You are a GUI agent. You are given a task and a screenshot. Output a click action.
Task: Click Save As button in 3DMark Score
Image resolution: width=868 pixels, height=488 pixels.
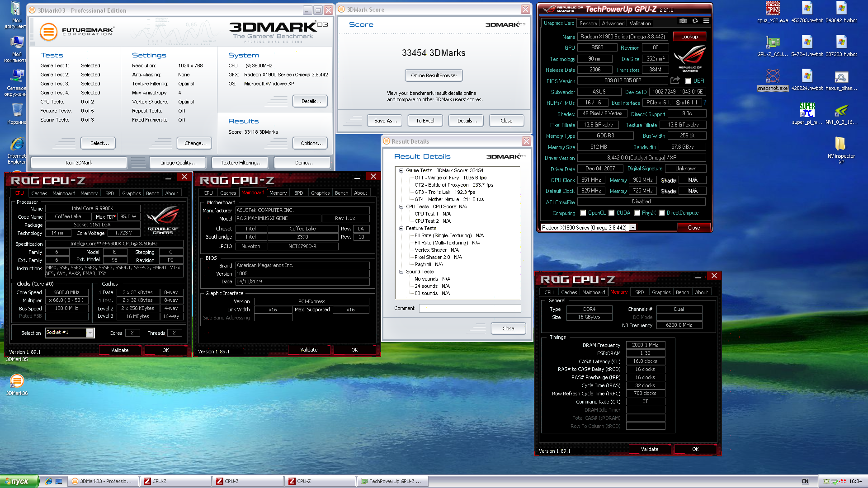point(386,121)
